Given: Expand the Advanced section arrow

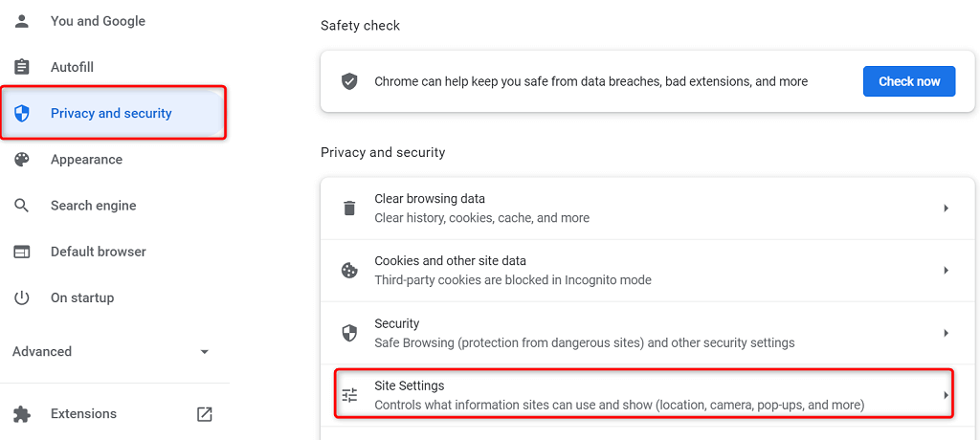Looking at the screenshot, I should (204, 352).
